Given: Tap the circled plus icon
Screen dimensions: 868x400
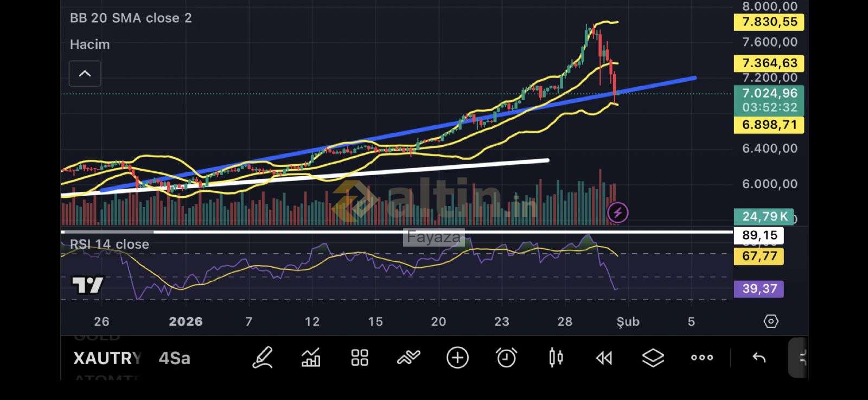Looking at the screenshot, I should [x=457, y=358].
